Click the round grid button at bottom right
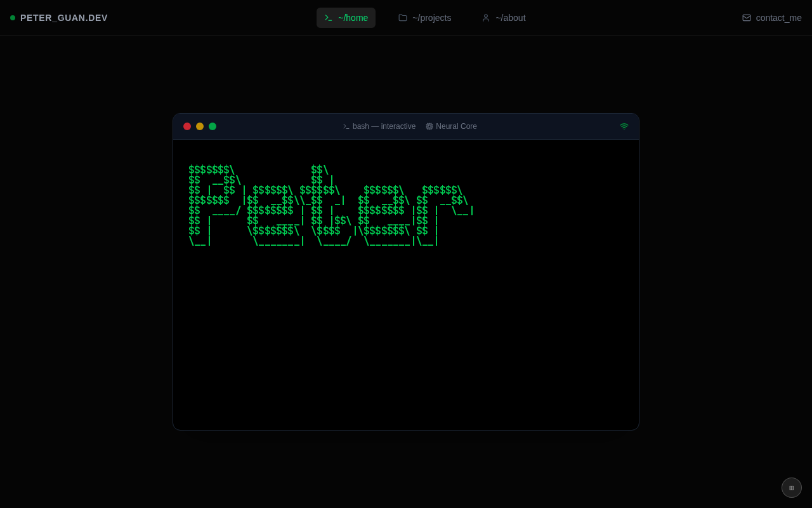The image size is (812, 508). [792, 488]
